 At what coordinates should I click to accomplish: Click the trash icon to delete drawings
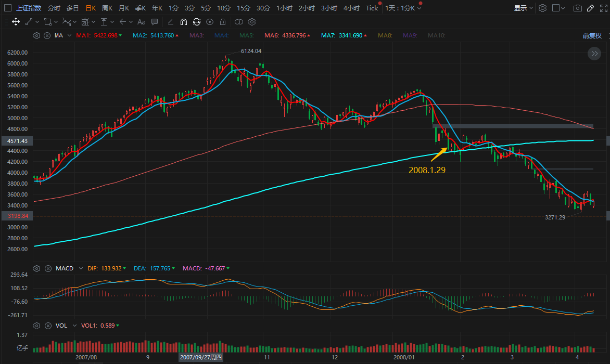pyautogui.click(x=223, y=22)
